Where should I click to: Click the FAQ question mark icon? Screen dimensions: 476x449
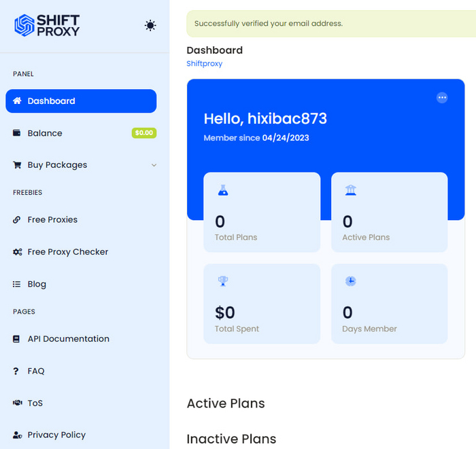(16, 371)
